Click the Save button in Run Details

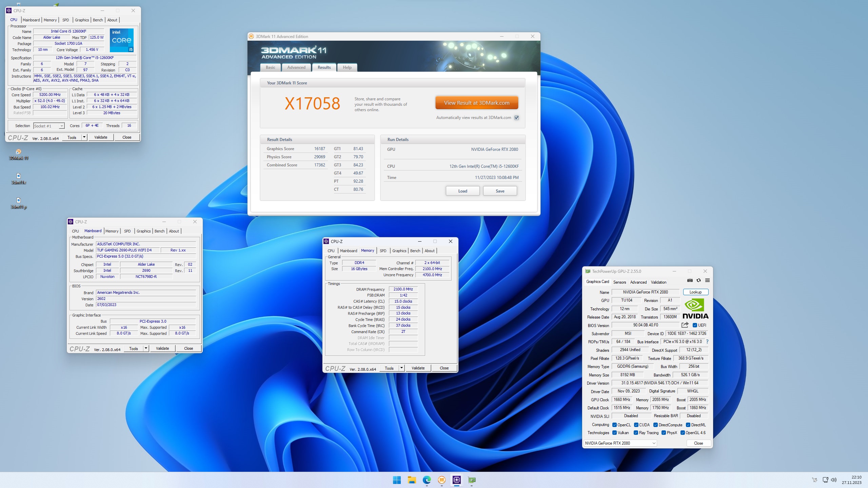tap(500, 191)
